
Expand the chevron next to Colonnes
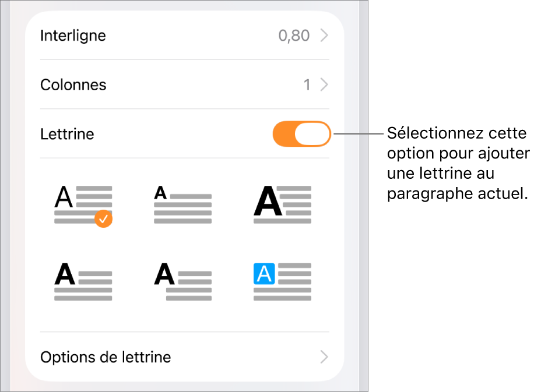pos(324,84)
